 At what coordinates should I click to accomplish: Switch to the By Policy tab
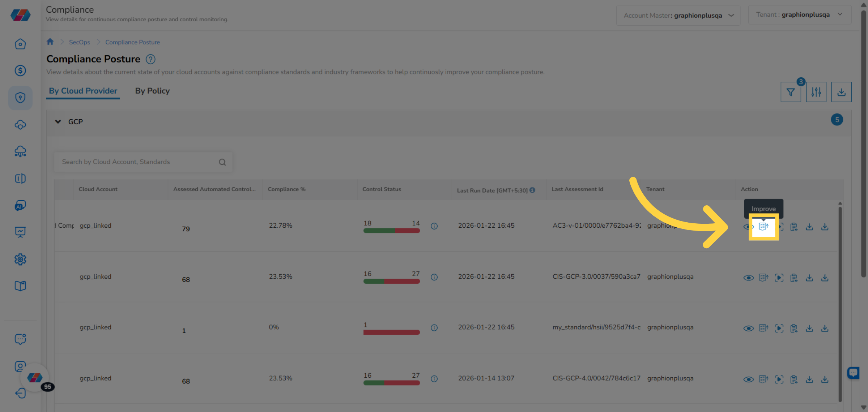tap(152, 91)
